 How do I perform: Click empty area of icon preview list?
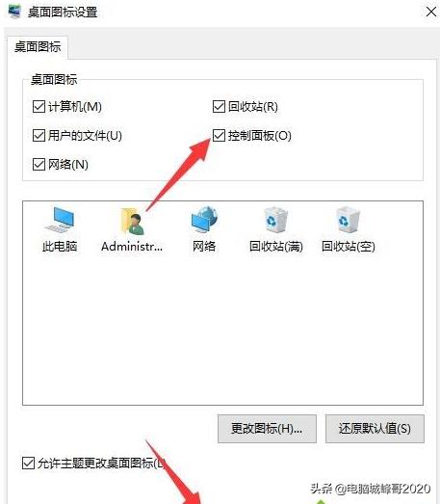pos(222,328)
